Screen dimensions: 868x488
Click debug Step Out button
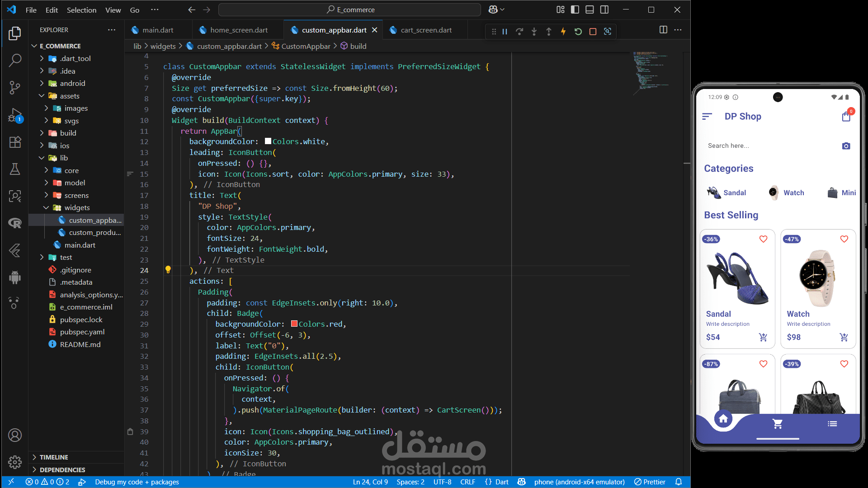(x=549, y=32)
